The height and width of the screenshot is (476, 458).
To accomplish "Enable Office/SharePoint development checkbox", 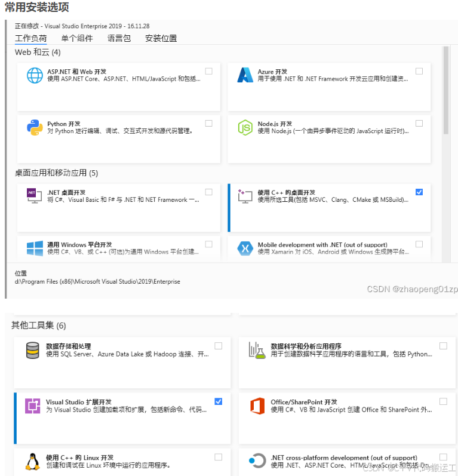I will [x=443, y=401].
